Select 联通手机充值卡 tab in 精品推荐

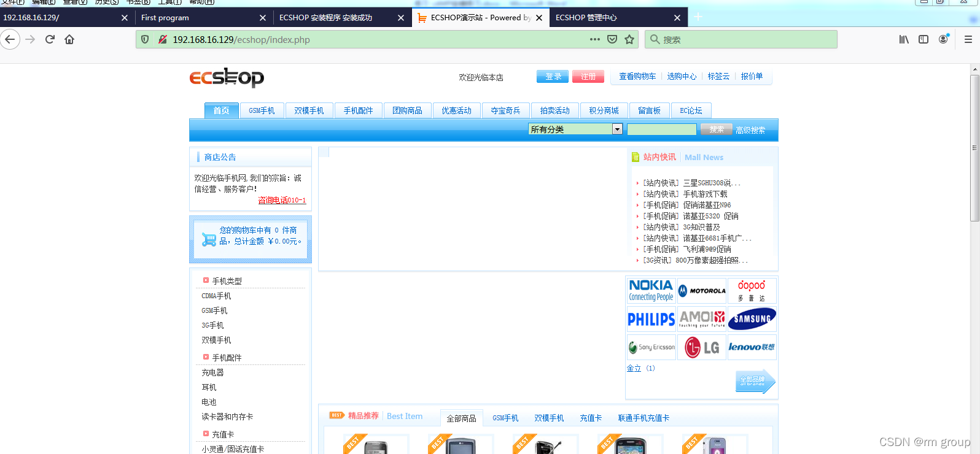644,418
